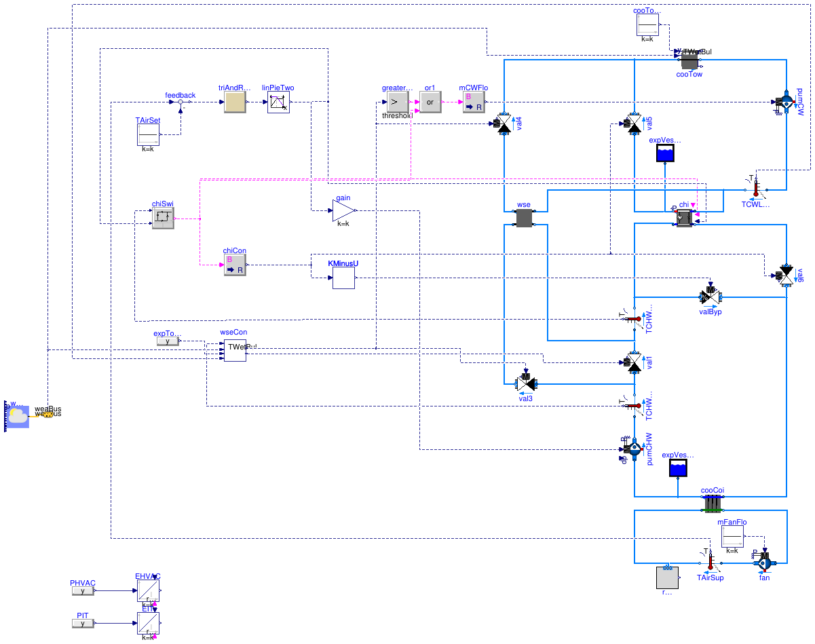Click the lower expVes expansion vessel
Image resolution: width=815 pixels, height=644 pixels.
pos(678,468)
